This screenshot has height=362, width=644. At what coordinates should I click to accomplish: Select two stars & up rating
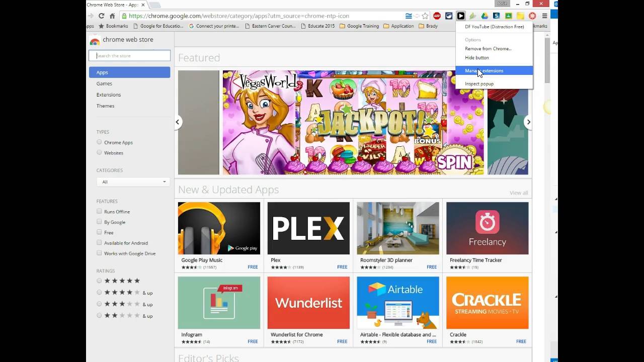pyautogui.click(x=99, y=315)
